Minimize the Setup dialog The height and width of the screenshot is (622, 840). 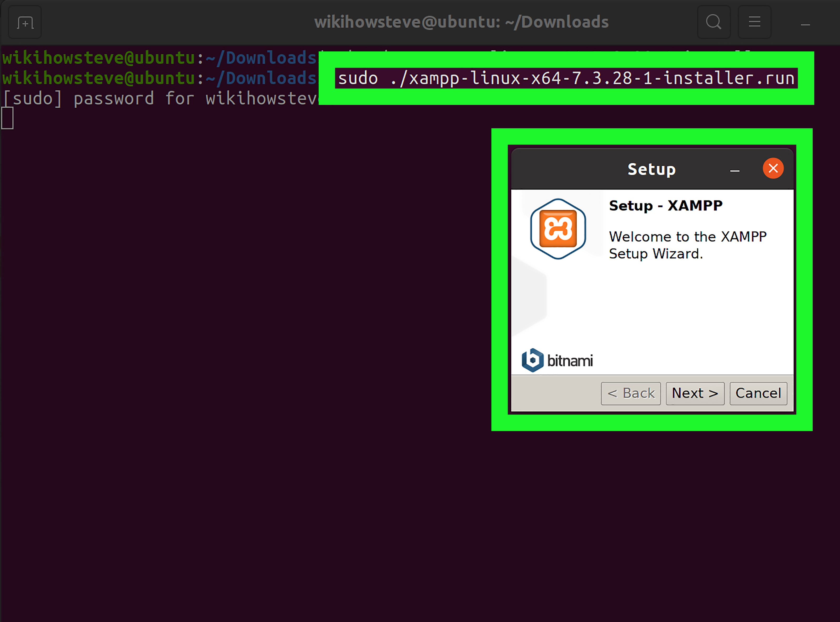coord(734,171)
